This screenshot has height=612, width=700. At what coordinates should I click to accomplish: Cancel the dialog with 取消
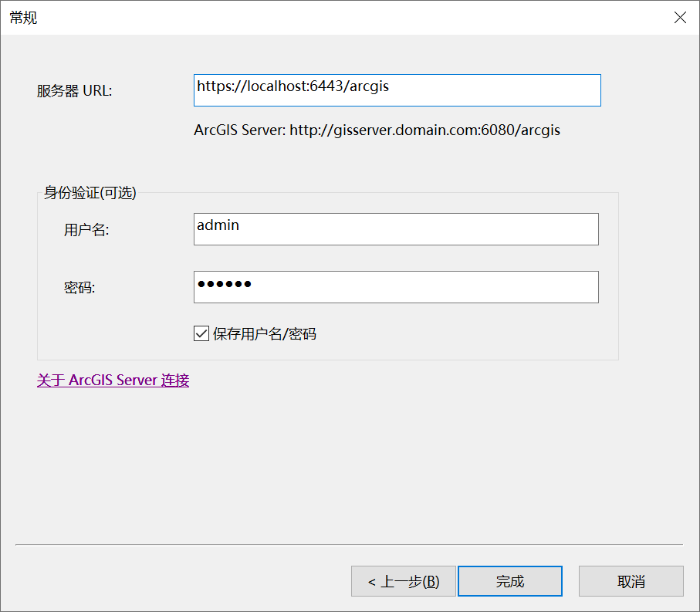click(631, 581)
